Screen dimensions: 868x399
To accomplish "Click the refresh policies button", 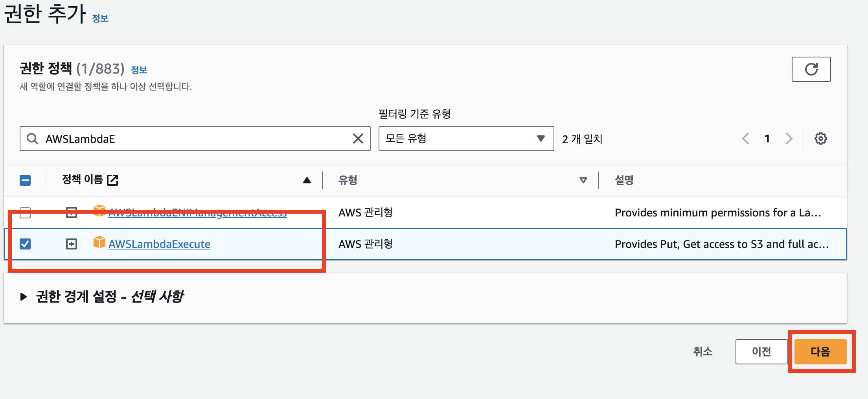I will [811, 69].
